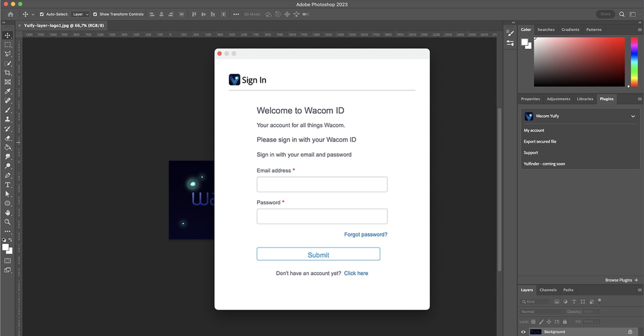Select the Frame tool
Screen dimensions: 644x336
click(x=8, y=82)
